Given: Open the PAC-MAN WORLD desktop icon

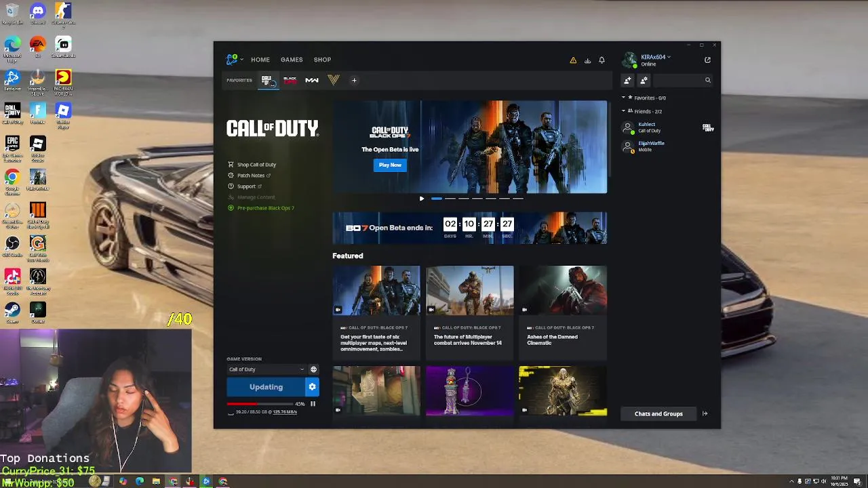Looking at the screenshot, I should coord(63,81).
